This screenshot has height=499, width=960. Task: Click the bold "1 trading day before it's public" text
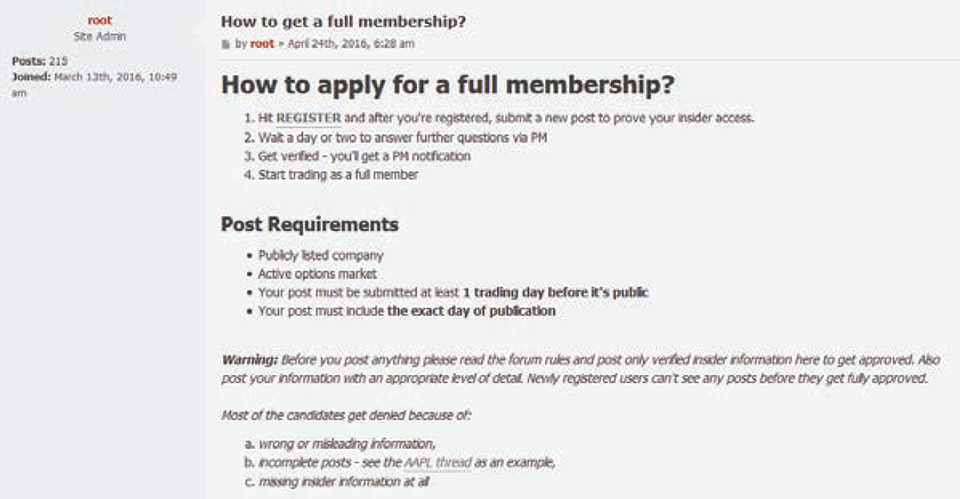[555, 292]
